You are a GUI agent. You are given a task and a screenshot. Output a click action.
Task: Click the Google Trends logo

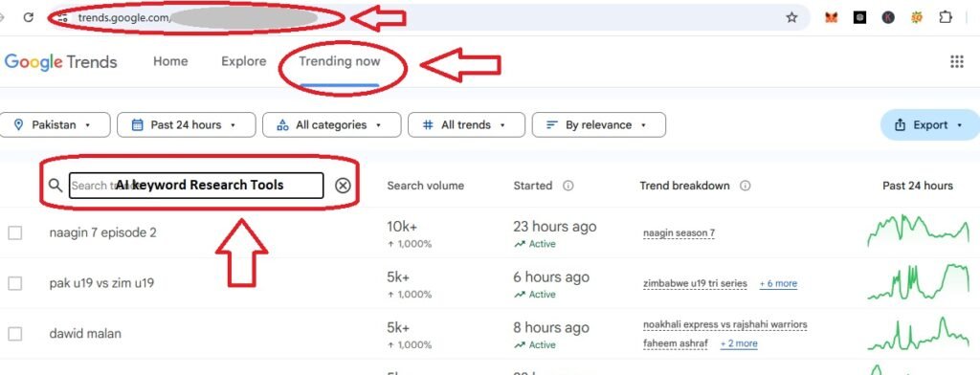(60, 62)
